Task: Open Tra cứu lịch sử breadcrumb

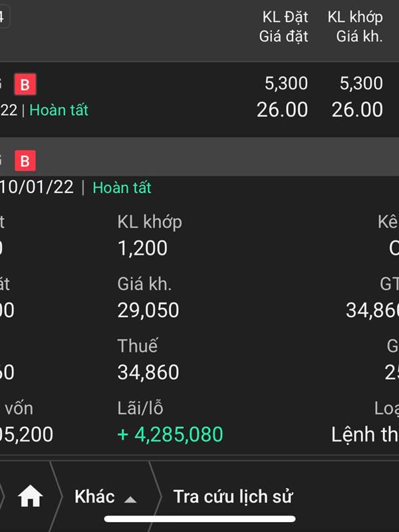Action: tap(233, 496)
